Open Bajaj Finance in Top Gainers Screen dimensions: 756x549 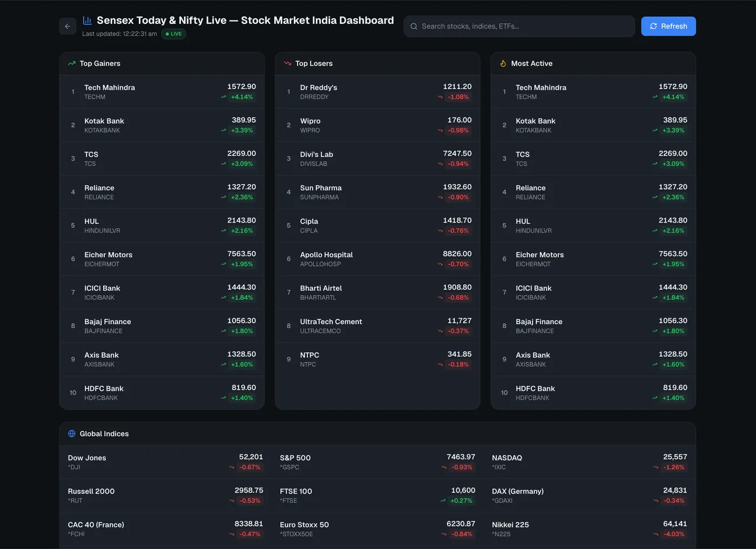point(162,326)
